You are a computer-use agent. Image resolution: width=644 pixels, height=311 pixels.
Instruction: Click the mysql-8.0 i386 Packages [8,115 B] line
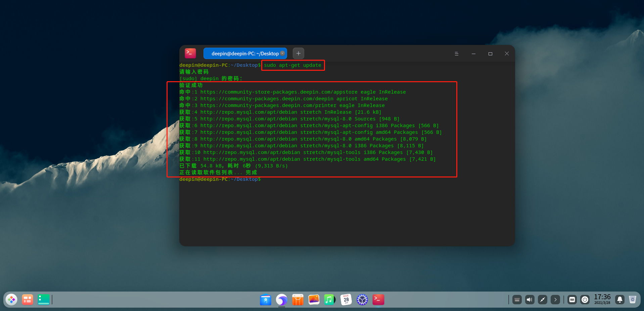pos(302,146)
